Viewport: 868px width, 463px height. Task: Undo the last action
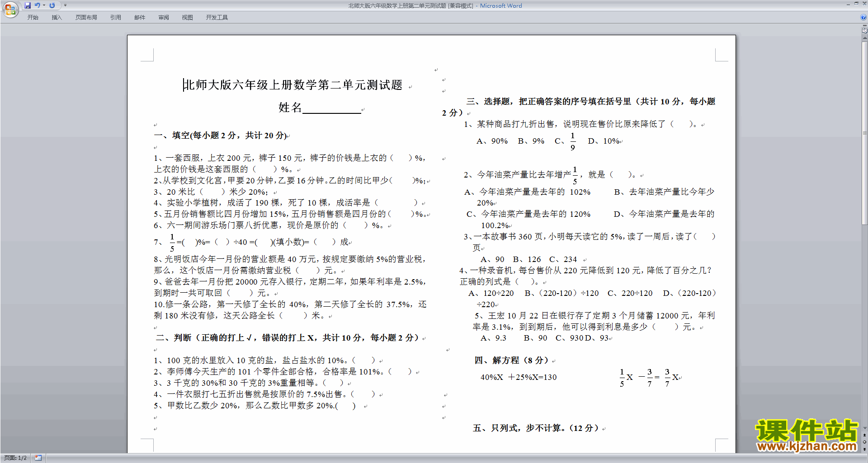click(38, 5)
